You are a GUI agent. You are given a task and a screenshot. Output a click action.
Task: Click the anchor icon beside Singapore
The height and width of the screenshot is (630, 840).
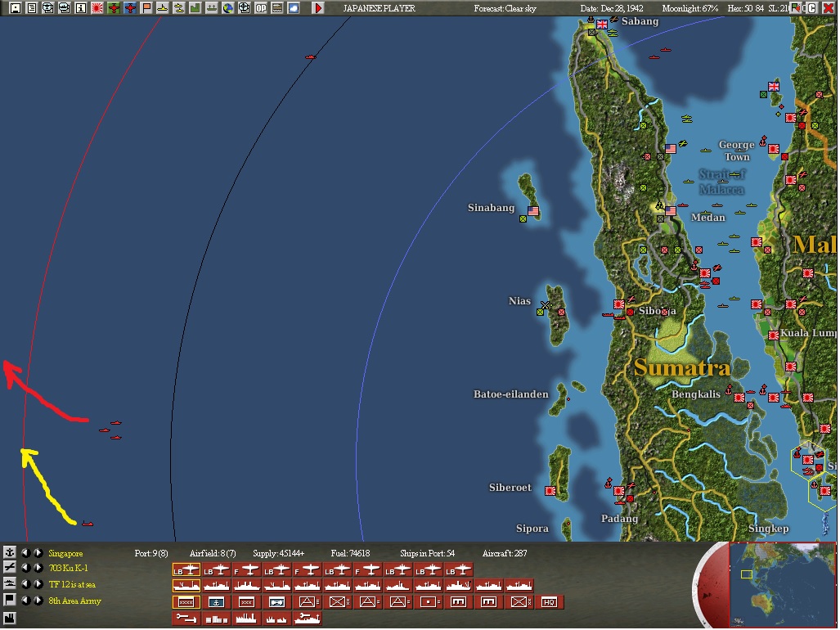(10, 552)
